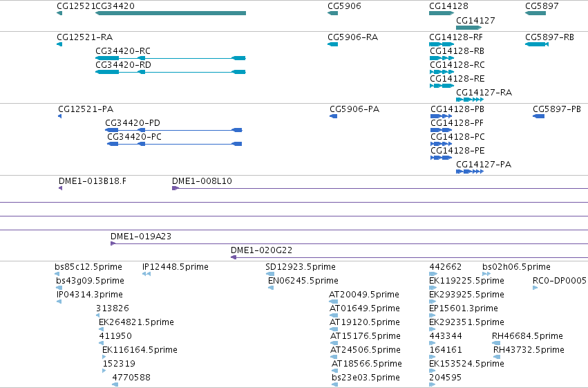This screenshot has width=588, height=388.
Task: Select feature 411950
Action: (x=101, y=343)
